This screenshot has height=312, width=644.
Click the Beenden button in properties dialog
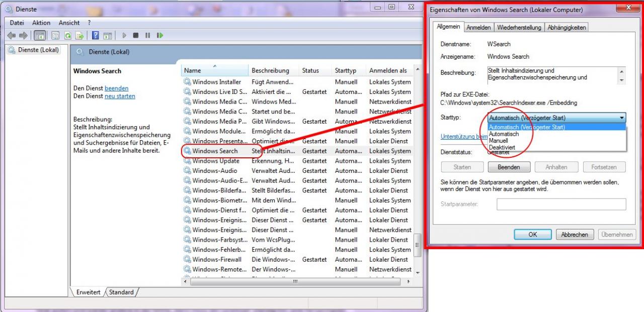pos(509,167)
